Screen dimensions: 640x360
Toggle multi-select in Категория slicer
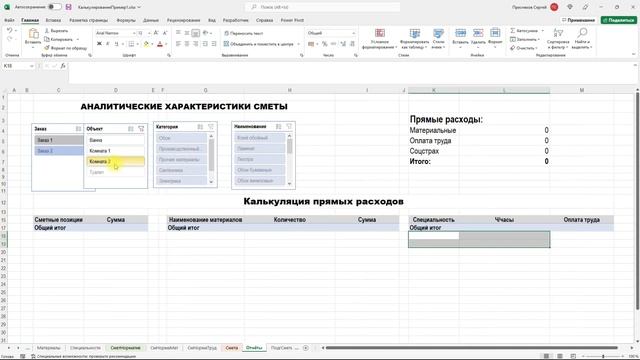200,127
